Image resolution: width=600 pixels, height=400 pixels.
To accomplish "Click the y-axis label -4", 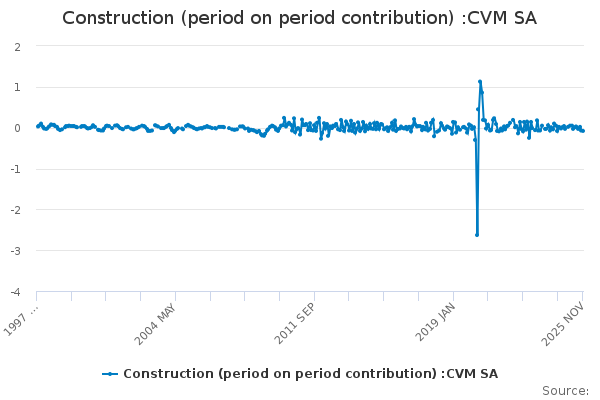I will point(16,292).
